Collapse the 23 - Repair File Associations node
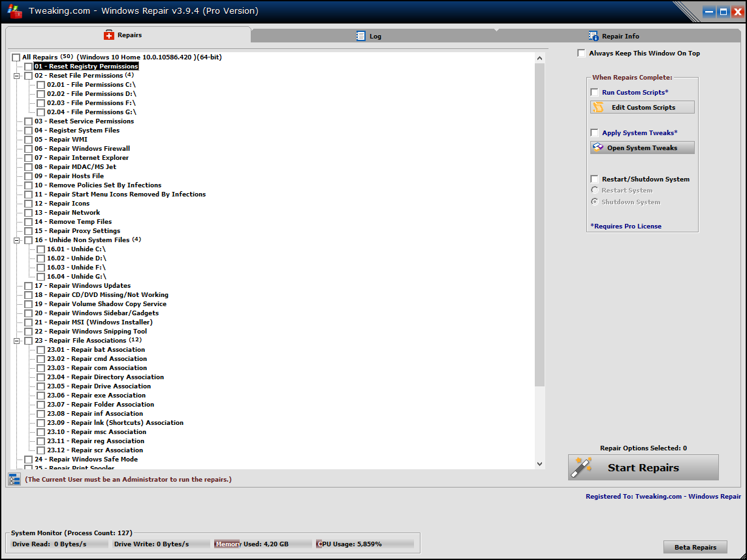This screenshot has height=560, width=747. click(x=17, y=341)
